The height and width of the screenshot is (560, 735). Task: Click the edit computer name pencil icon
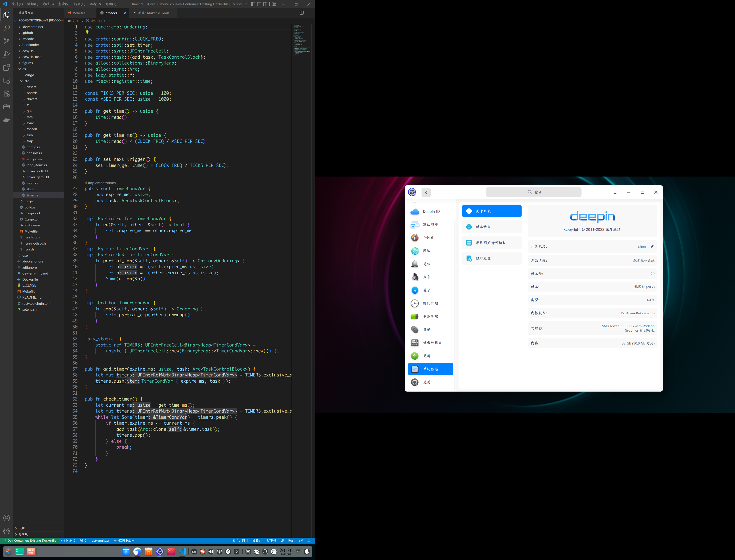pos(652,246)
